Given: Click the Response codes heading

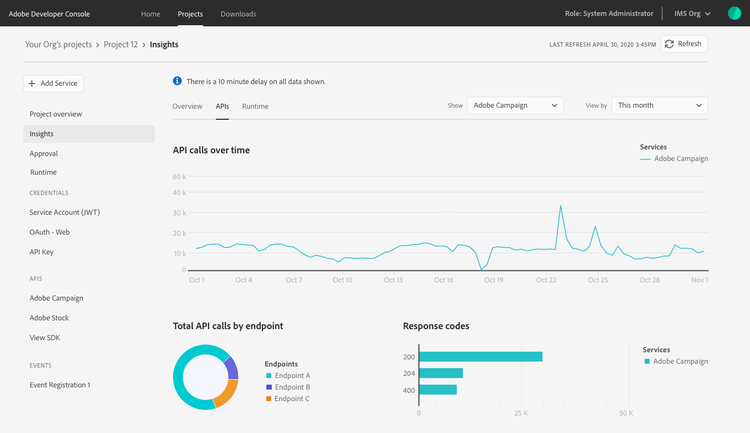Looking at the screenshot, I should click(x=436, y=326).
